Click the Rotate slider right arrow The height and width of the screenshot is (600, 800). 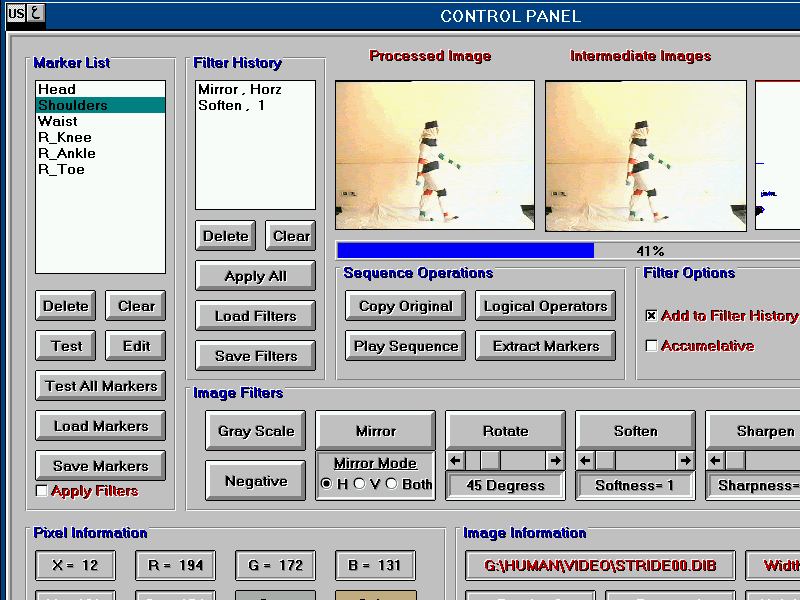(x=555, y=461)
